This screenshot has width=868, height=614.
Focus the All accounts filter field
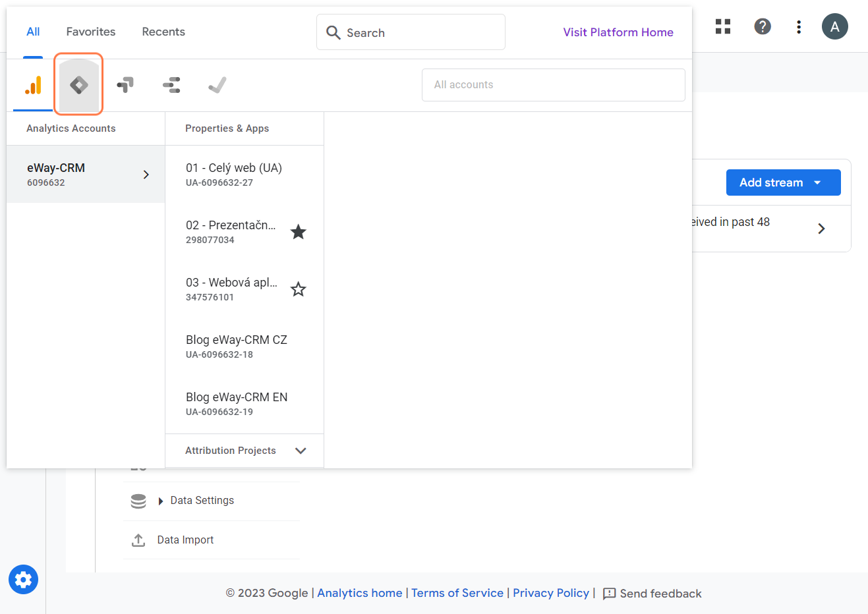[554, 85]
